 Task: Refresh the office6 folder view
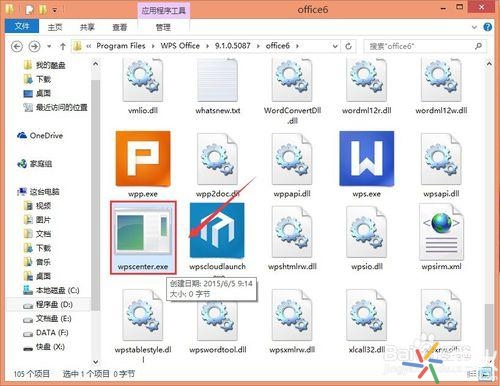348,46
